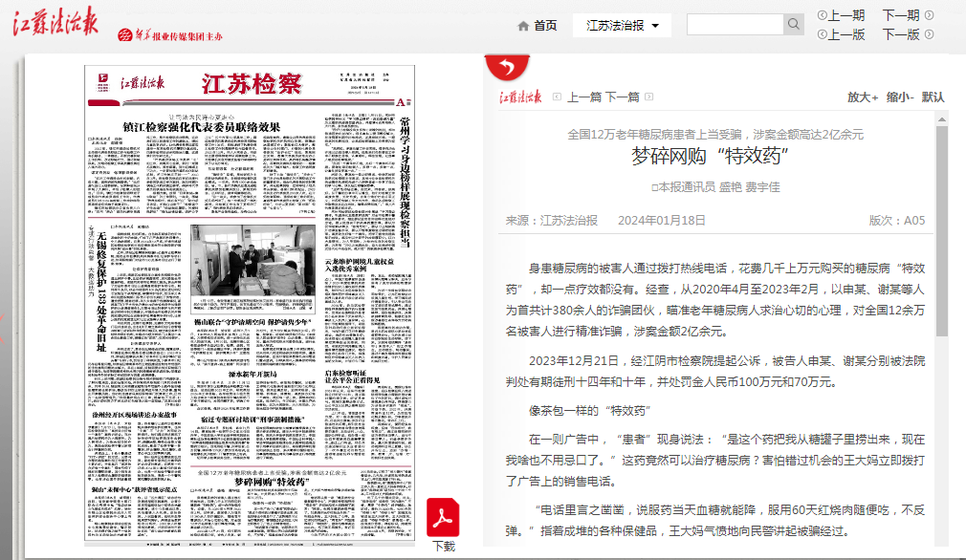Click the page label 版次：A05
This screenshot has height=560, width=966.
click(897, 221)
